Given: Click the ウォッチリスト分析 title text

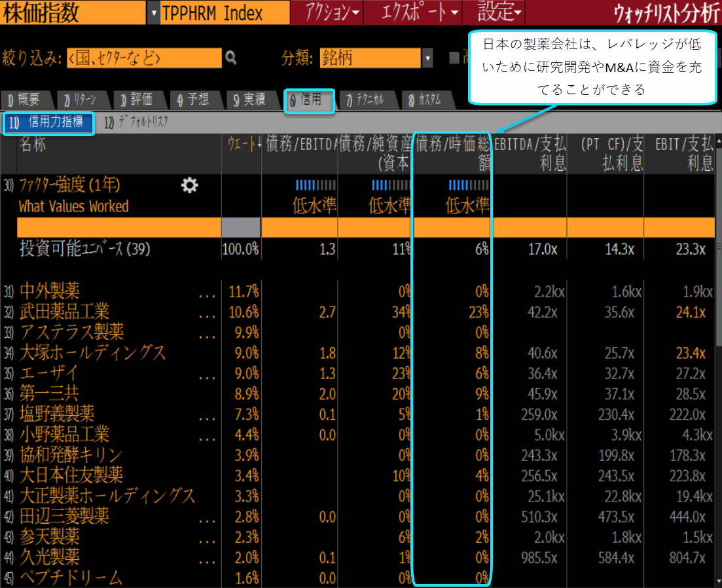Looking at the screenshot, I should click(x=666, y=13).
